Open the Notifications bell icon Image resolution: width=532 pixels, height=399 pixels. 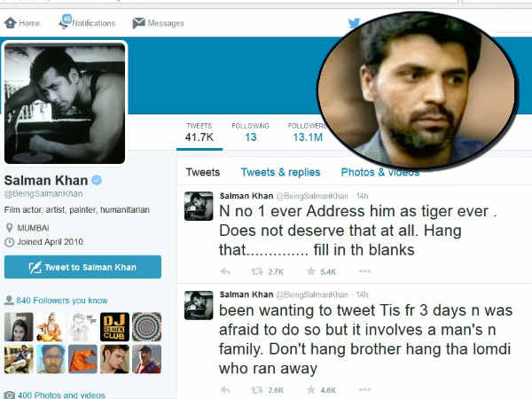65,21
